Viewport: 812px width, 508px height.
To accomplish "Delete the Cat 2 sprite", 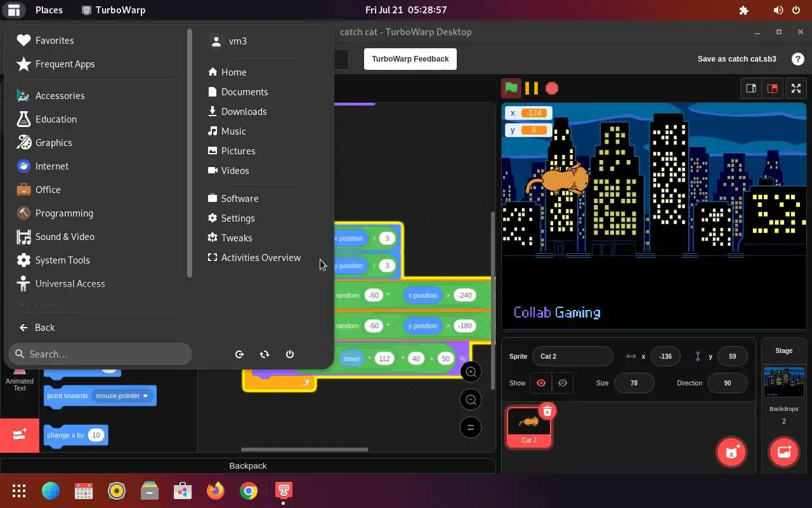I will [x=547, y=411].
